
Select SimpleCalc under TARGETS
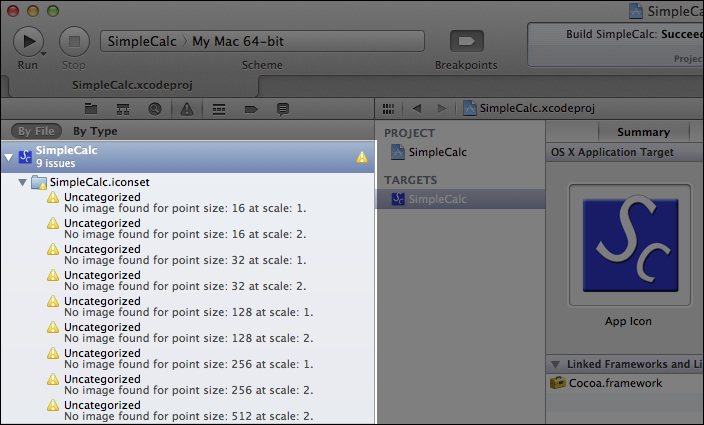coord(461,199)
